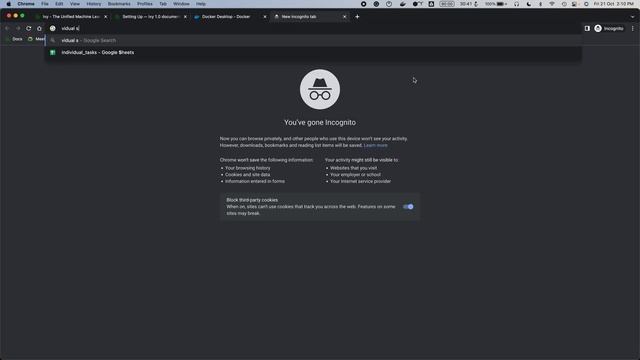
Task: Open the Bookmarks menu
Action: pos(119,4)
